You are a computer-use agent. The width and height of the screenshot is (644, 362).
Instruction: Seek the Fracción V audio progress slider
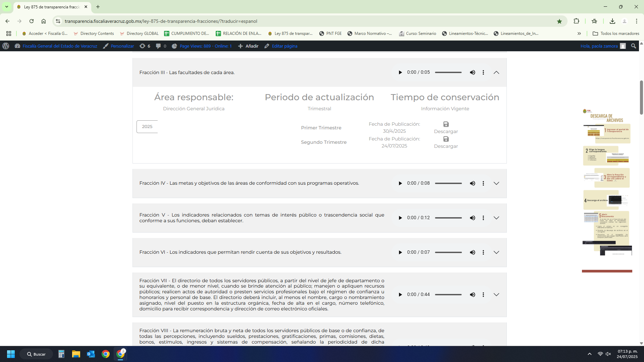[x=448, y=218]
